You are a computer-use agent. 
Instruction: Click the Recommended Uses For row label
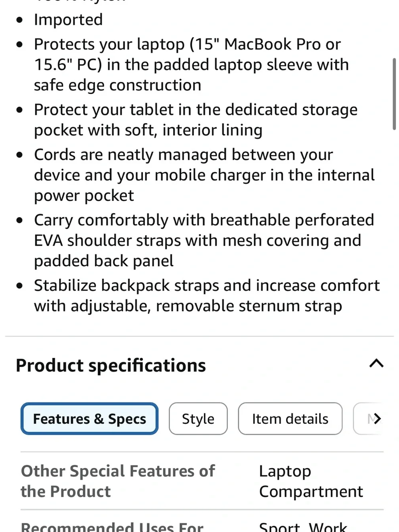[x=112, y=527]
